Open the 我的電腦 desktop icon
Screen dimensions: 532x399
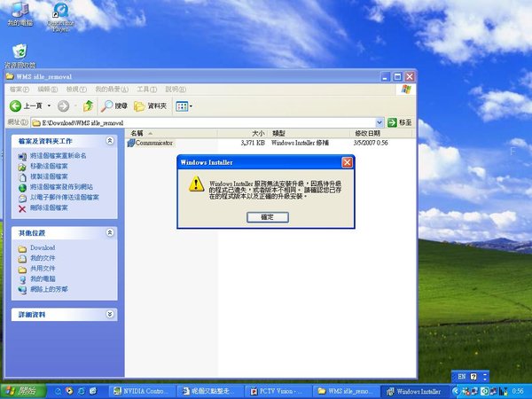(x=20, y=13)
